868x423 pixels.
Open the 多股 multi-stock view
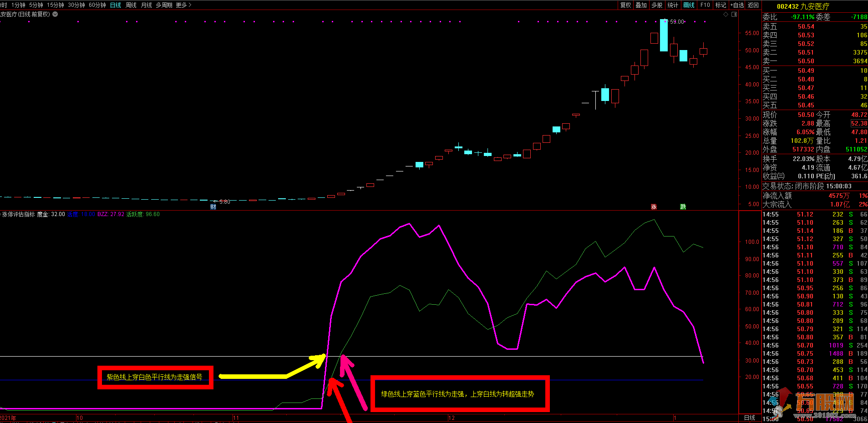point(657,5)
